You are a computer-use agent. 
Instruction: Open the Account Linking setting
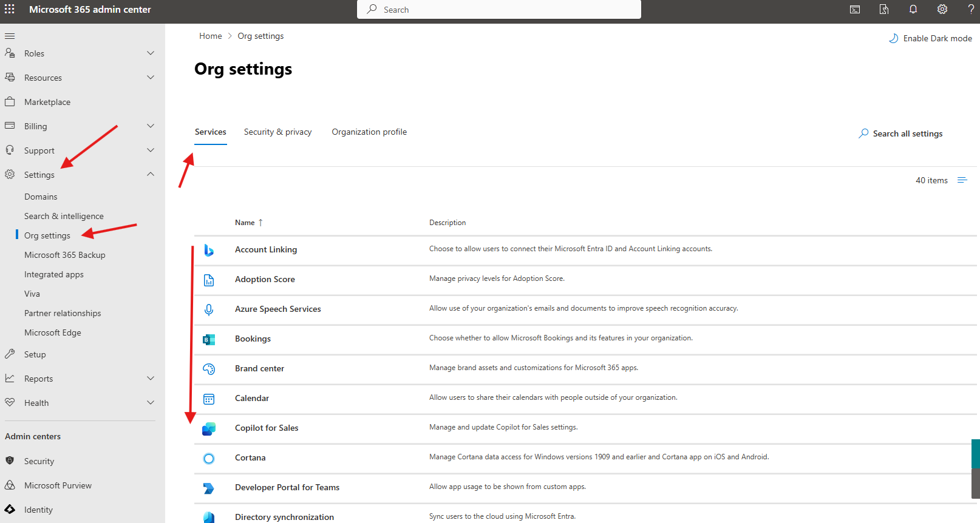pos(266,249)
